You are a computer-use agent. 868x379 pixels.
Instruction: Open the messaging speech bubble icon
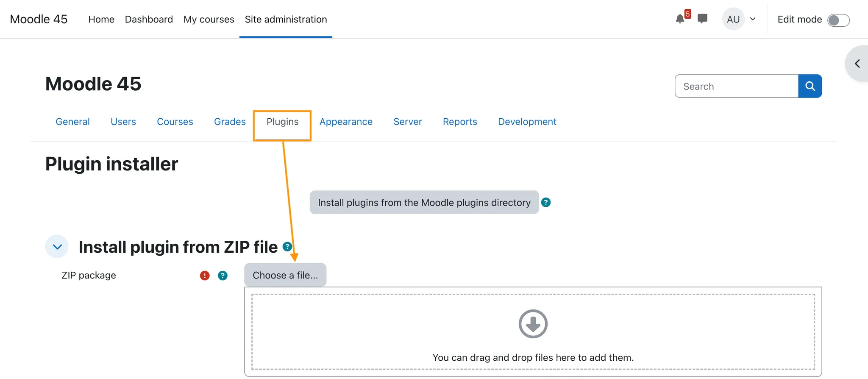point(702,19)
